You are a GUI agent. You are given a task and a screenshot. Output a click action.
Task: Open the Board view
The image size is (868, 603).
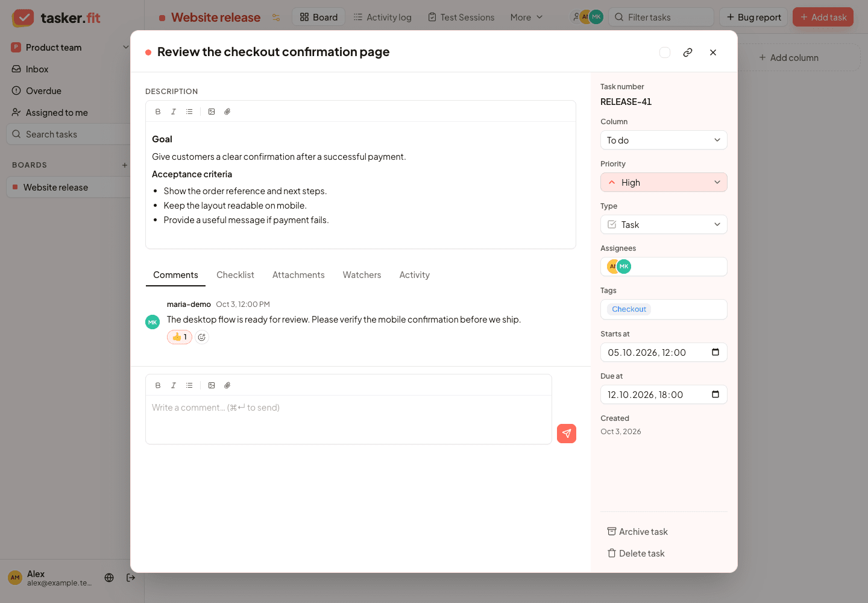(x=319, y=17)
